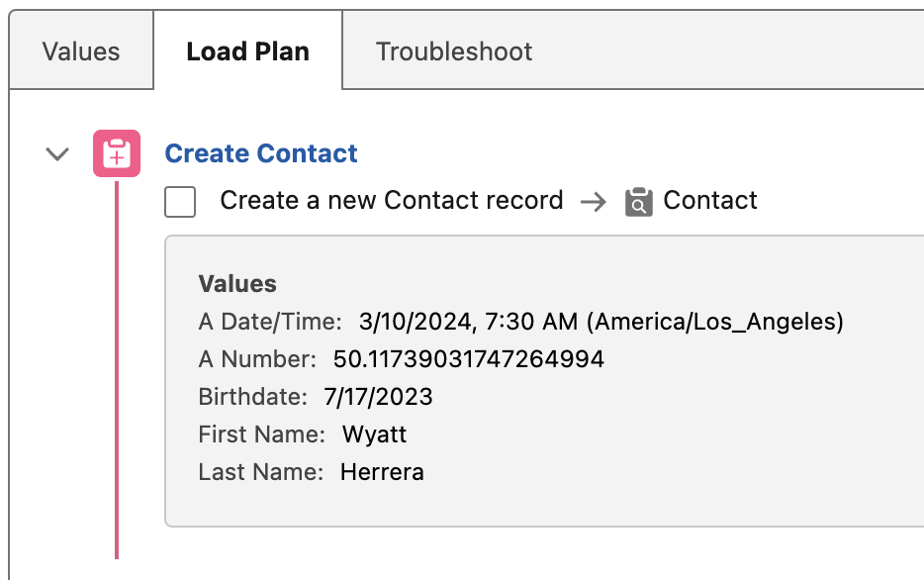Open the Create Contact link

(261, 154)
